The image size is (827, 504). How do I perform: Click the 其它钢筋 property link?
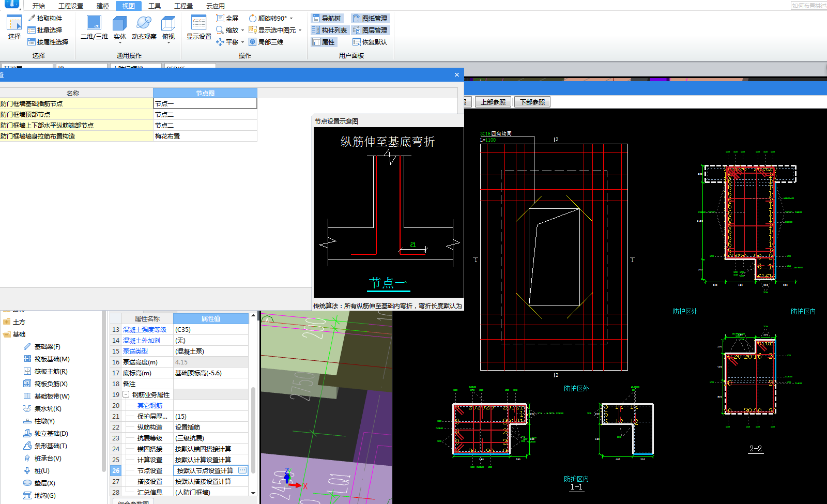150,406
